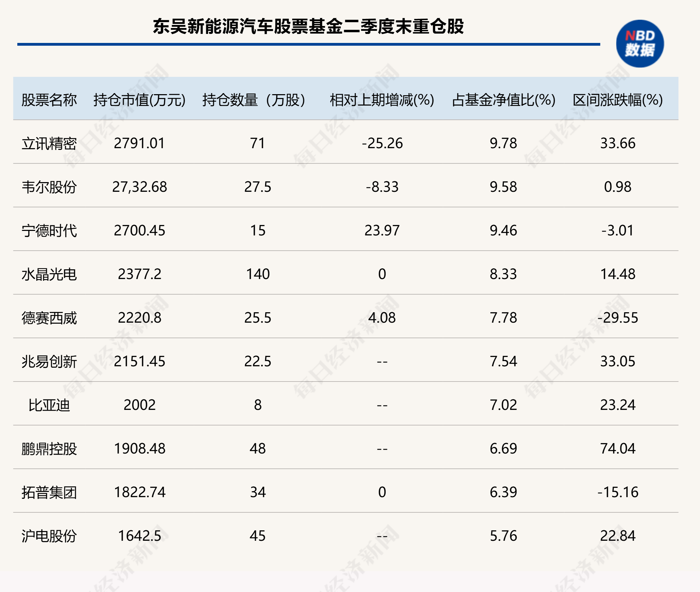
Task: Click market value 1908.48 for 鹏鼎控股
Action: [x=140, y=449]
